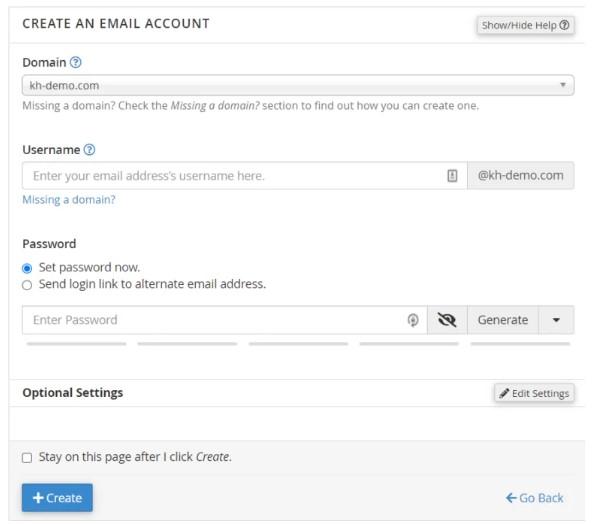Check Stay on this page after Create
This screenshot has width=595, height=524.
(x=27, y=458)
